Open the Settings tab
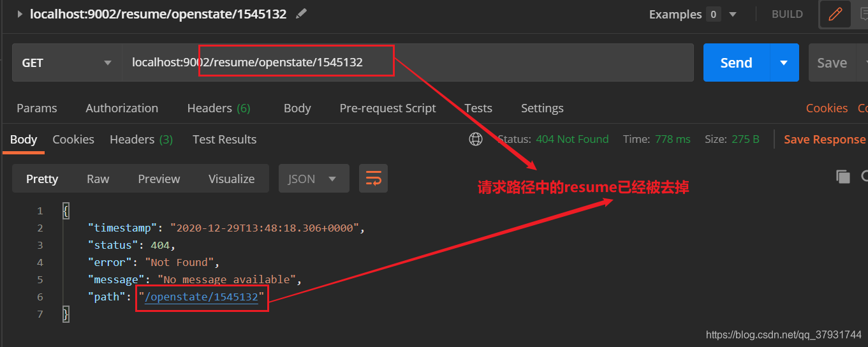The image size is (868, 347). point(542,108)
